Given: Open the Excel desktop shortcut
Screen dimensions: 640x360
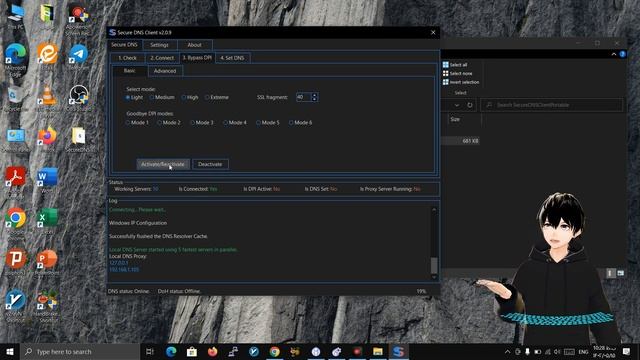Looking at the screenshot, I should [x=47, y=221].
